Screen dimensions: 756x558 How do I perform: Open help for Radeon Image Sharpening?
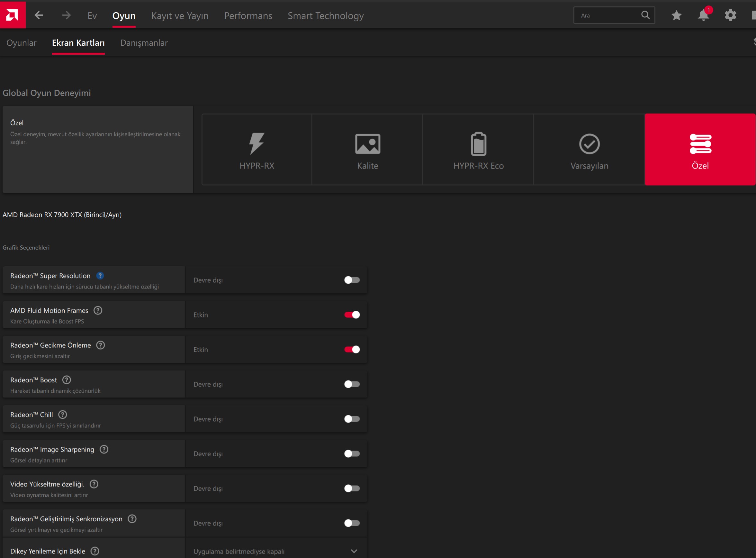point(104,449)
